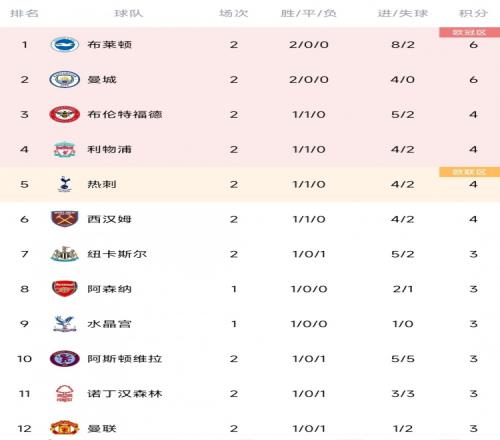The width and height of the screenshot is (500, 440).
Task: Click the orange 欧联区 tag
Action: [469, 172]
